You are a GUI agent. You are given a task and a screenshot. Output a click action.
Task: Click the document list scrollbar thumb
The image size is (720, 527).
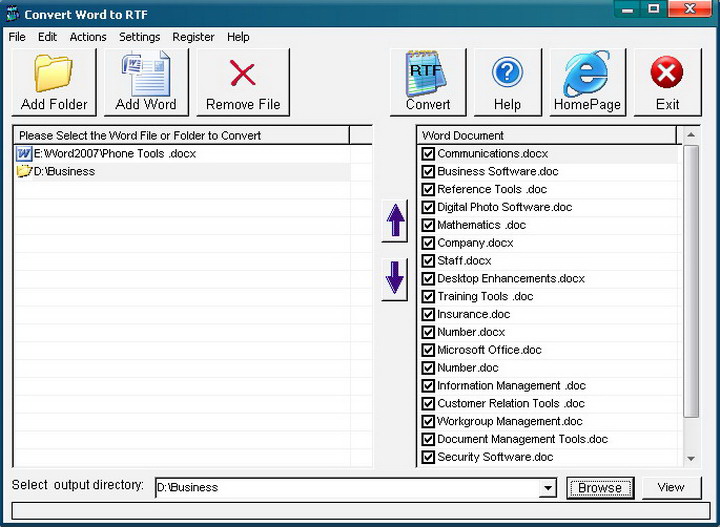(691, 281)
